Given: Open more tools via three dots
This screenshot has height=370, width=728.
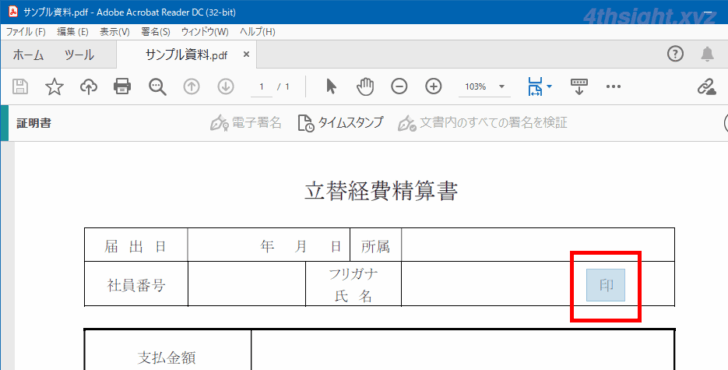Looking at the screenshot, I should click(x=613, y=87).
